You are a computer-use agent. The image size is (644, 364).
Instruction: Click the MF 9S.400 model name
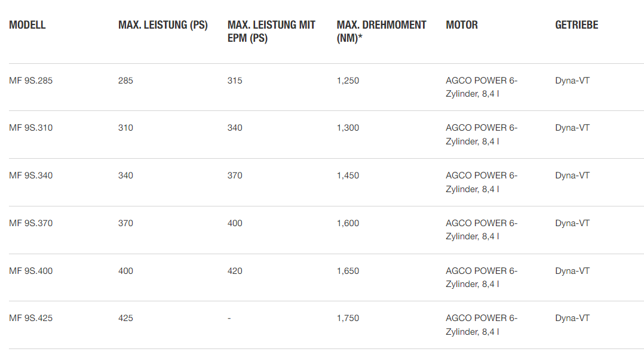tap(31, 271)
